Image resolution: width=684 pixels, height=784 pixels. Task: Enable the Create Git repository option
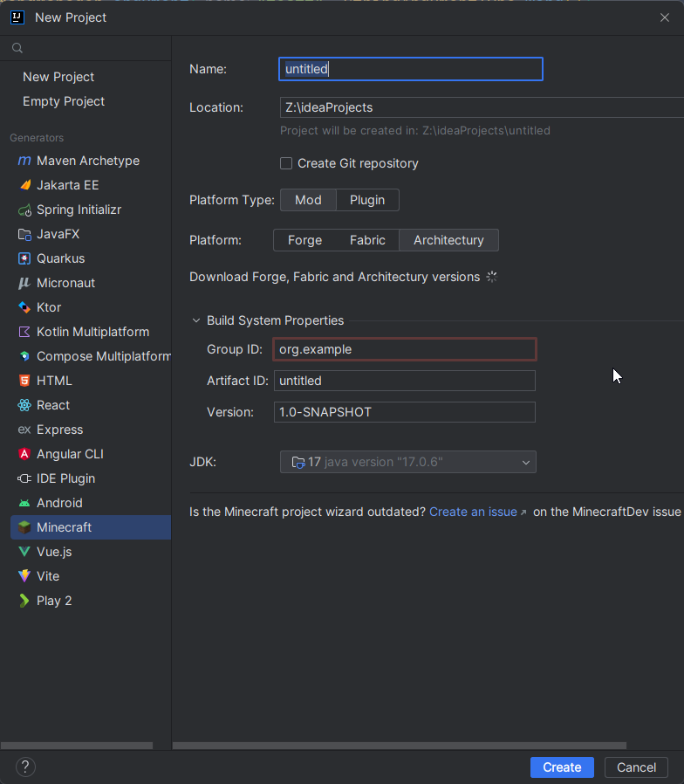pos(285,163)
